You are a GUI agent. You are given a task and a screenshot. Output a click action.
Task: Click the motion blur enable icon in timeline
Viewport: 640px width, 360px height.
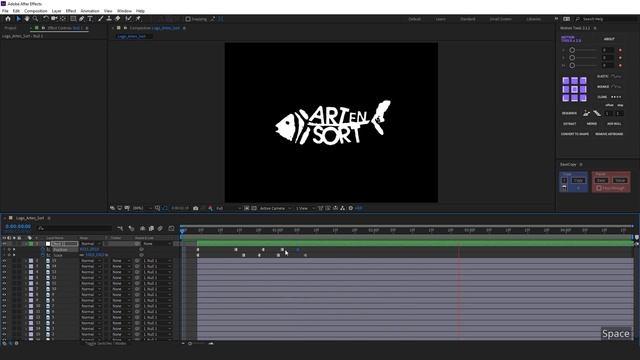[160, 229]
